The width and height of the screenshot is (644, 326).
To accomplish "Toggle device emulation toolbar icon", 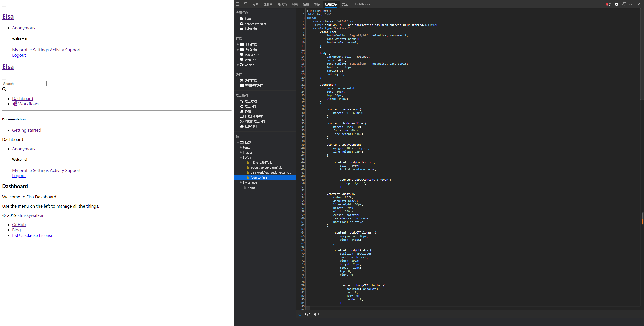I will (245, 4).
